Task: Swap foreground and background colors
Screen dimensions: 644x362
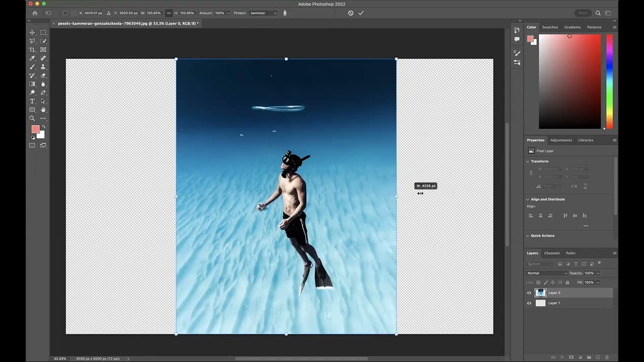Action: click(43, 127)
